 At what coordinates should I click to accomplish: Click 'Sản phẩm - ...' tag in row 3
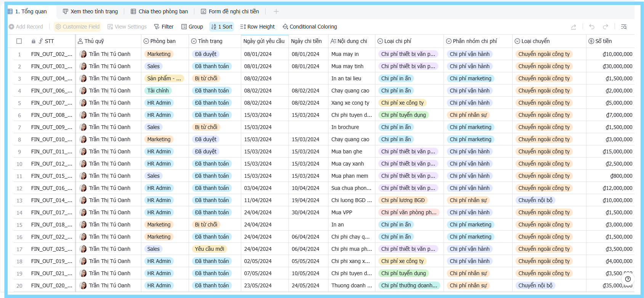click(164, 78)
